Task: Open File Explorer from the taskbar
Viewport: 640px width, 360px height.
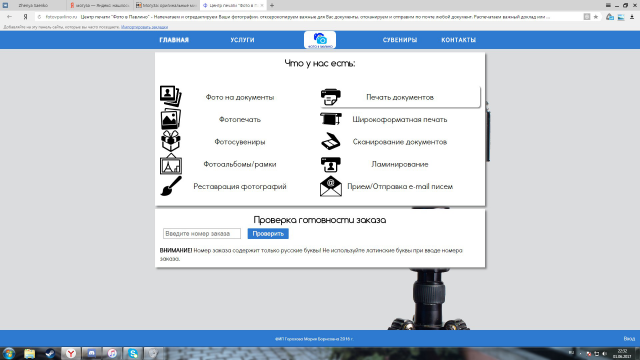Action: [29, 353]
